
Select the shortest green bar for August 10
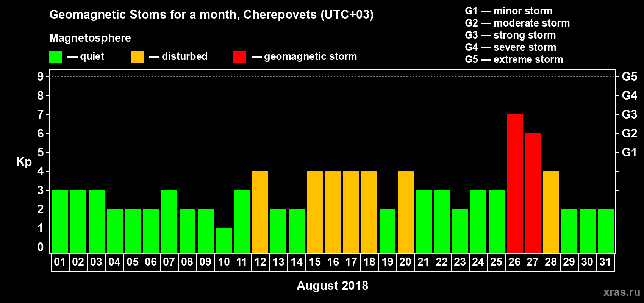pyautogui.click(x=224, y=240)
